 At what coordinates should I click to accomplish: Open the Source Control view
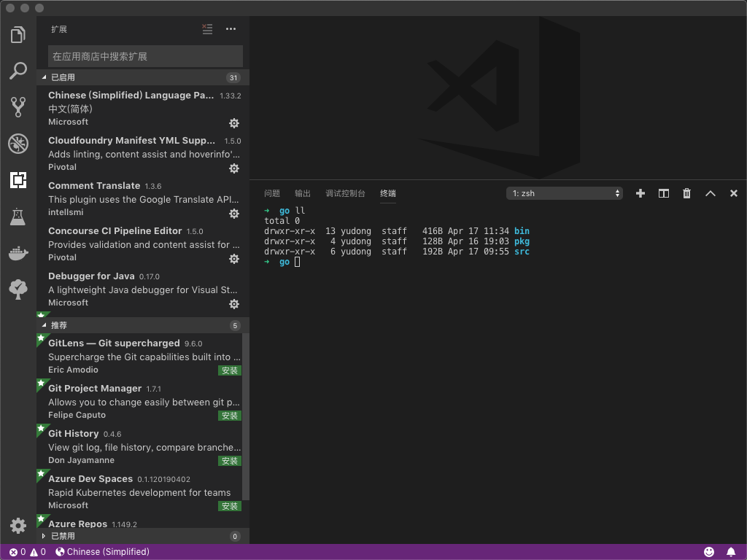click(18, 106)
